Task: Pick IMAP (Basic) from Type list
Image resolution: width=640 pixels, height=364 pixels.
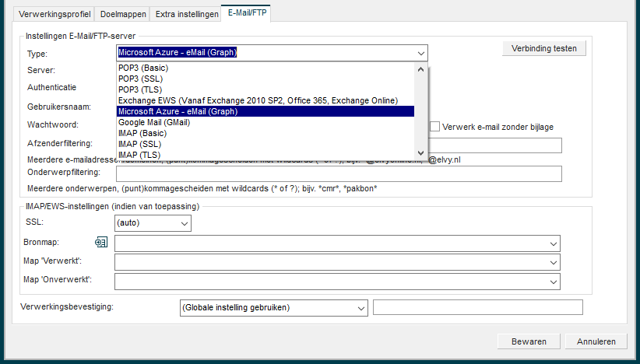Action: 142,133
